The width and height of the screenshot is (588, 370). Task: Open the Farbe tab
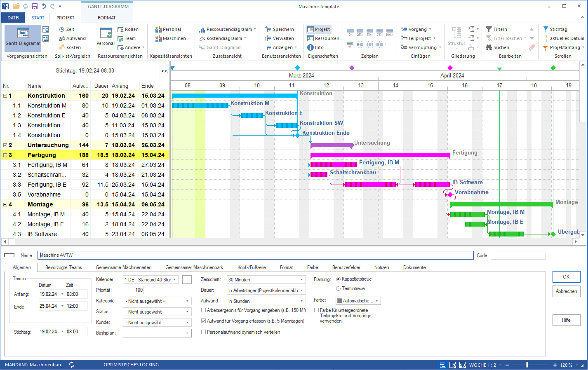[x=313, y=267]
